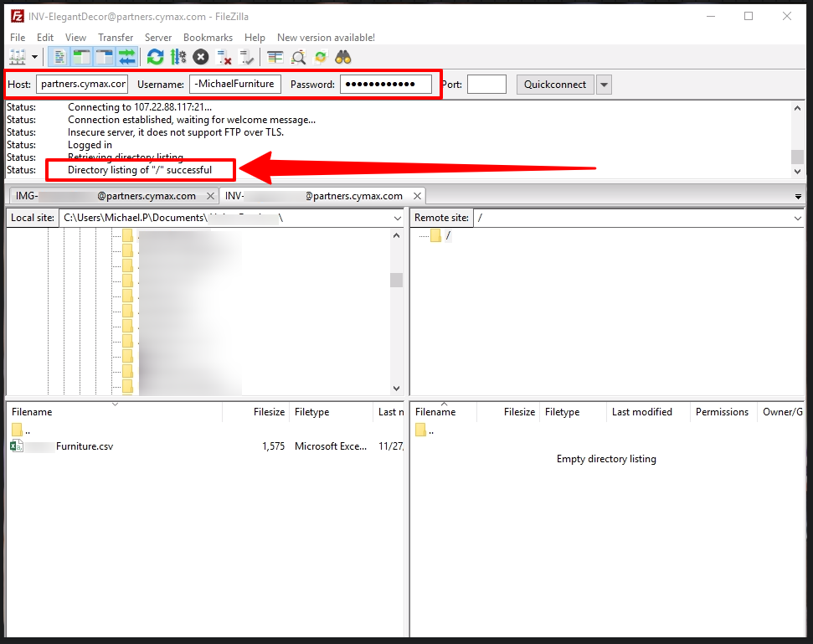Click the Password input field
813x644 pixels.
386,84
